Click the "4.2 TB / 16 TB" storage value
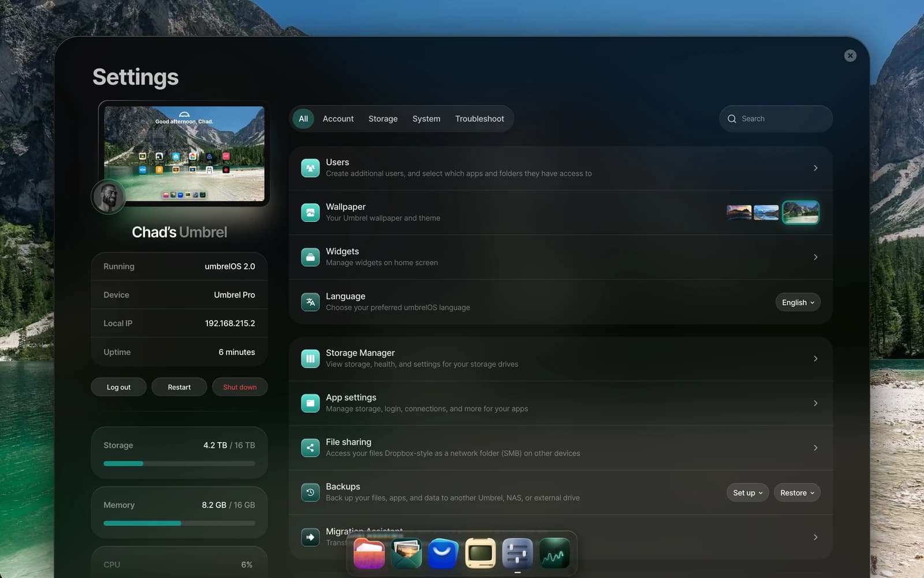 tap(229, 445)
